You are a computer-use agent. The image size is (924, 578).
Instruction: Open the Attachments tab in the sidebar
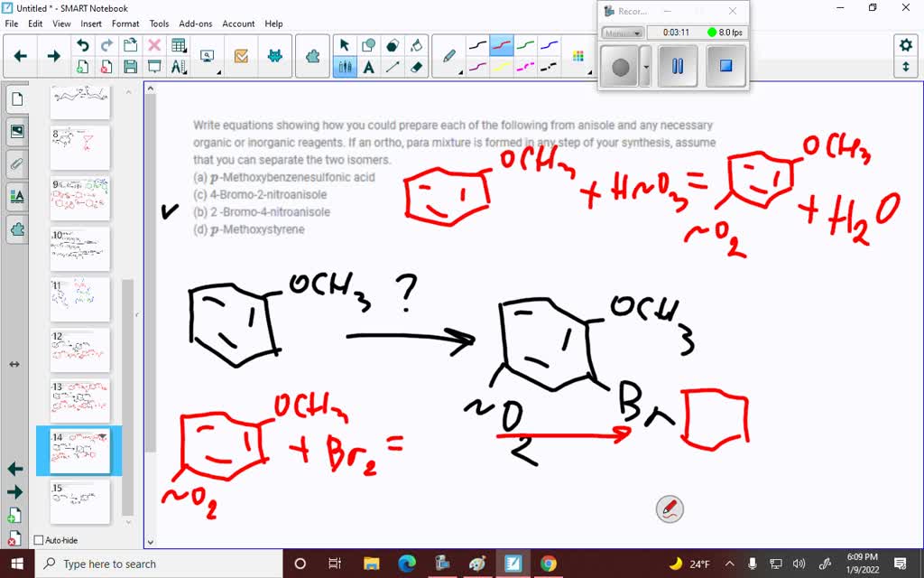(x=17, y=163)
